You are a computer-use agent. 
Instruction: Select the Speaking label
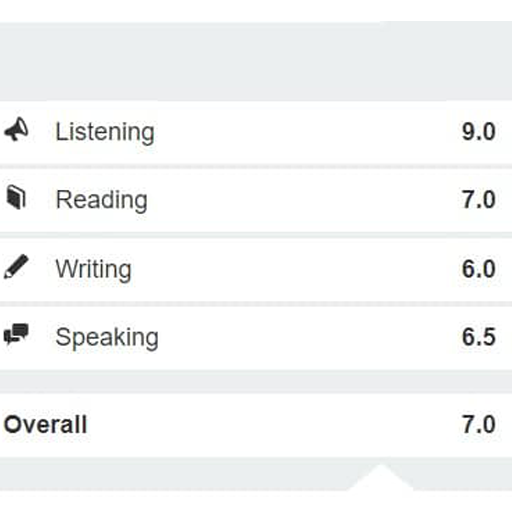[x=107, y=338]
